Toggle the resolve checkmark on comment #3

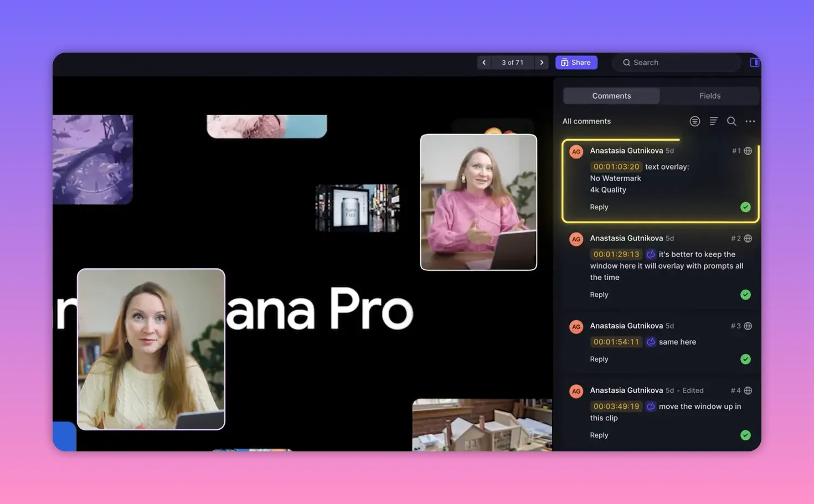point(745,358)
